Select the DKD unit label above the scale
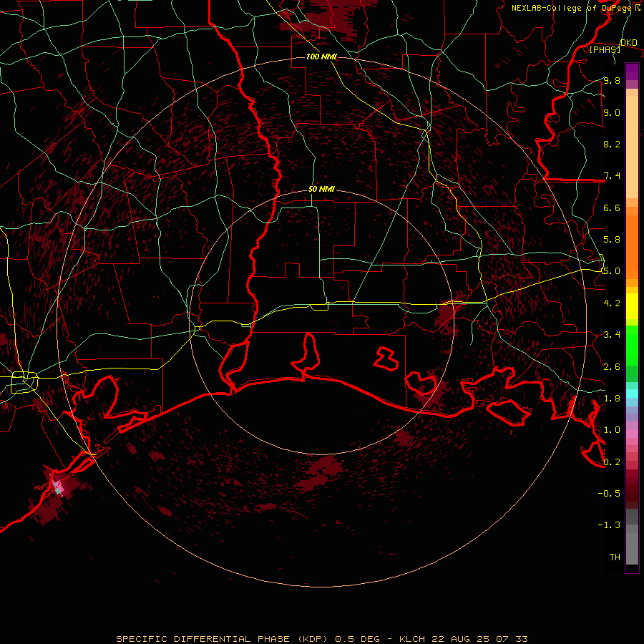 point(629,43)
